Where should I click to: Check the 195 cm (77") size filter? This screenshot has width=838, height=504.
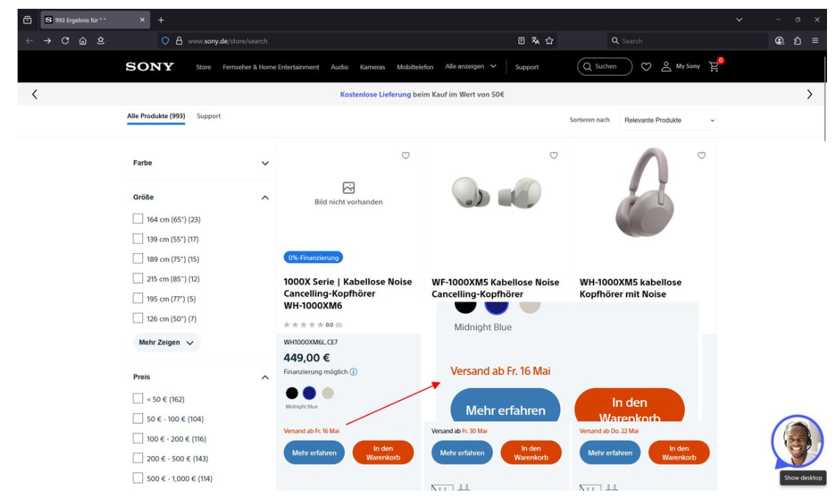138,299
